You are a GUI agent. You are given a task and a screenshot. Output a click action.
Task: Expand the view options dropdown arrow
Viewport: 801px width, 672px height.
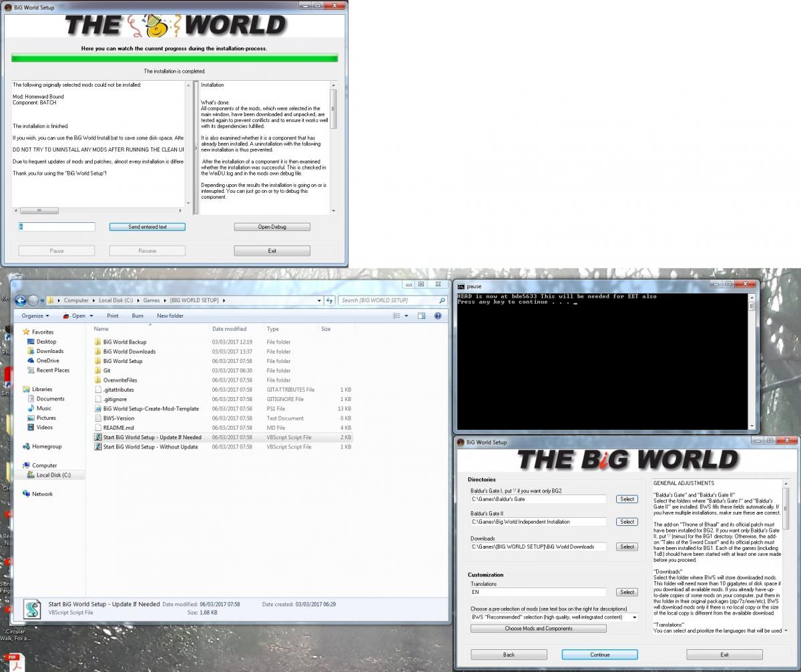406,316
